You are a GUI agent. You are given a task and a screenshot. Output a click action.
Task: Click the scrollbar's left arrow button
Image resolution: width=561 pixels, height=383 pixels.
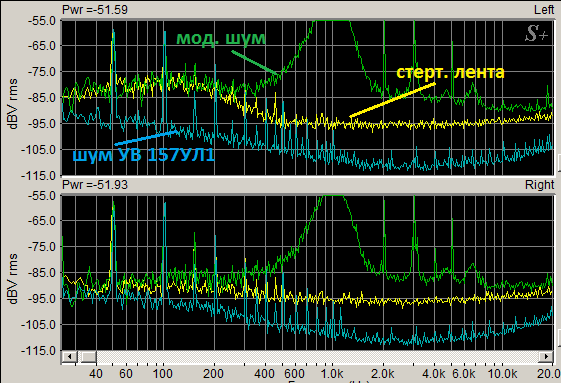click(69, 357)
